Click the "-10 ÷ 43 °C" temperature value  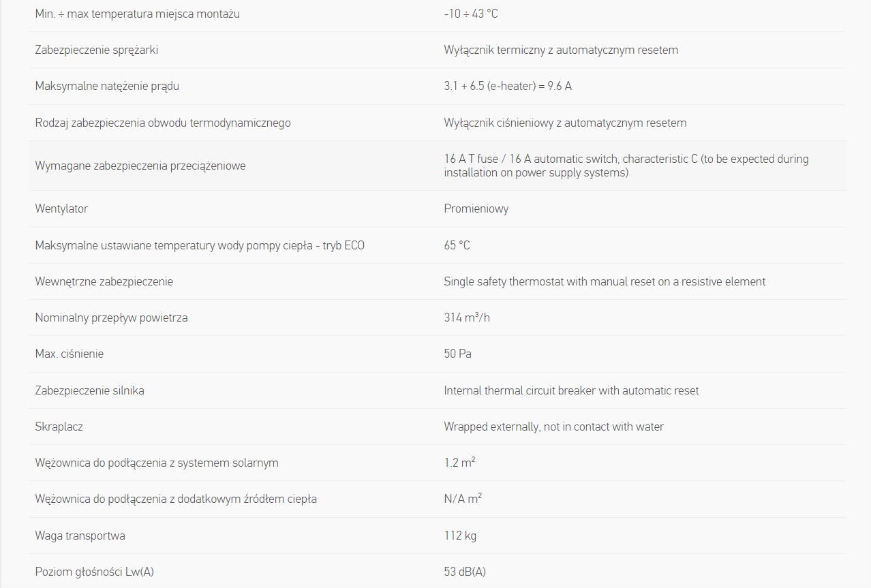pyautogui.click(x=471, y=14)
